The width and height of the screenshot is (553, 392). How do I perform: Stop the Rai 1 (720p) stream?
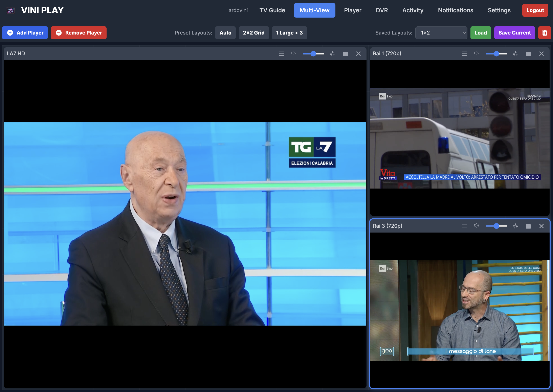[x=528, y=54]
